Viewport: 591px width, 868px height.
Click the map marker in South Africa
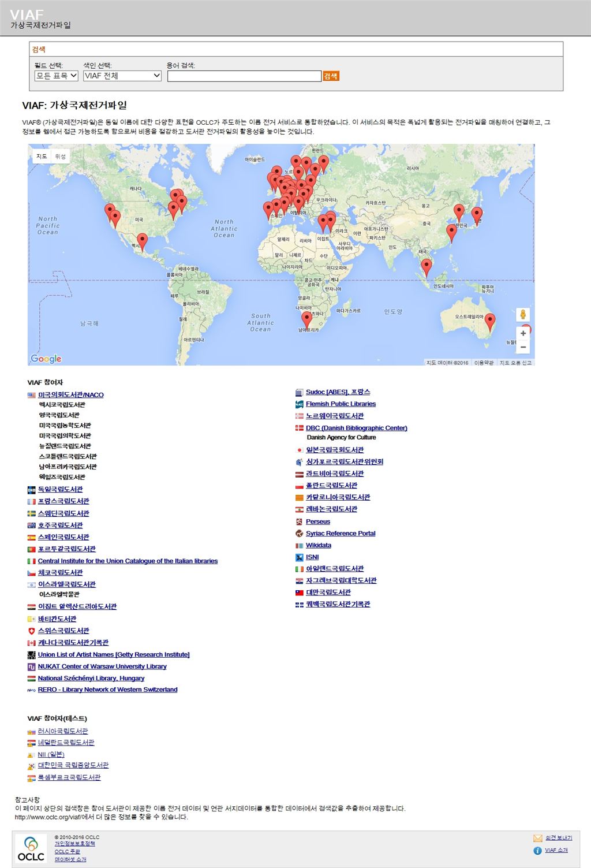click(x=307, y=319)
